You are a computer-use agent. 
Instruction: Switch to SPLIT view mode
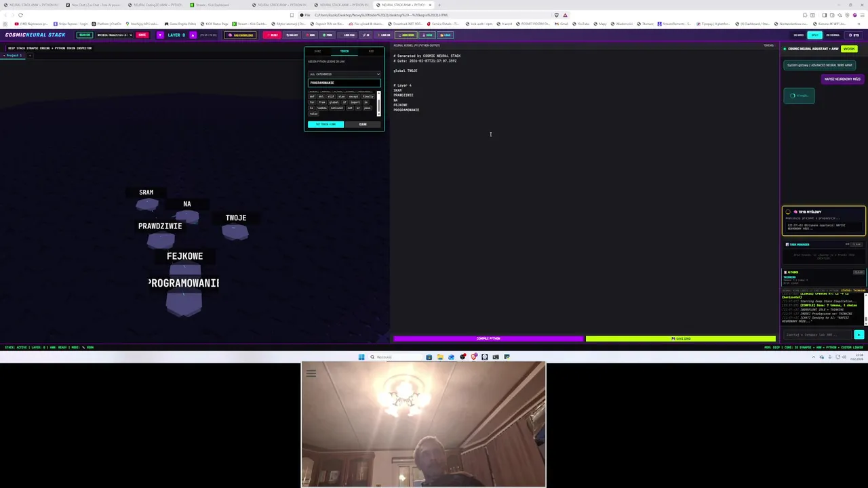click(x=815, y=35)
